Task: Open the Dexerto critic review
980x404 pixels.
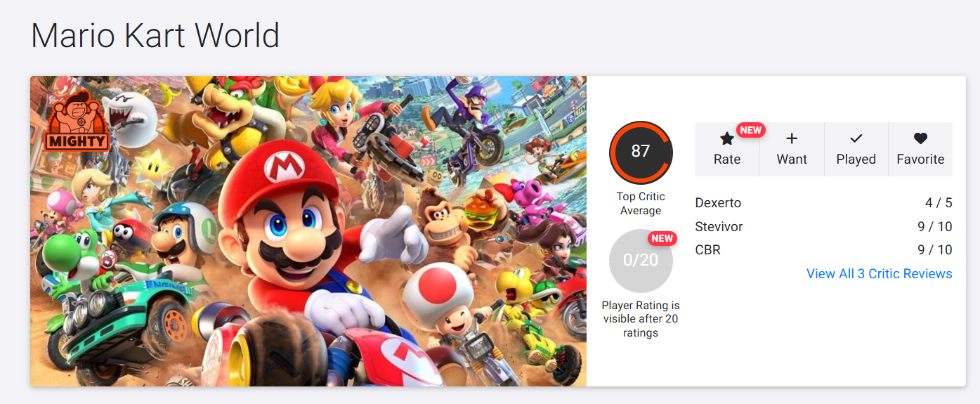Action: 718,203
